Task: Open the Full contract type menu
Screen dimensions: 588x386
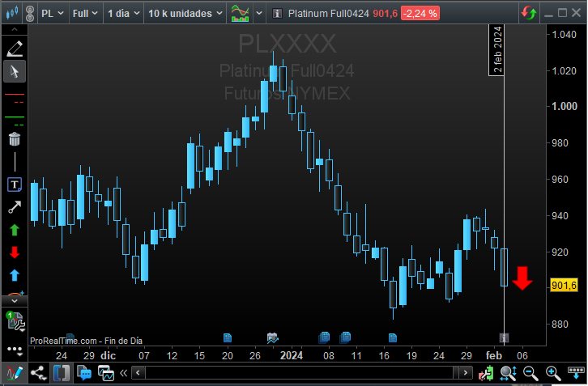Action: 85,14
